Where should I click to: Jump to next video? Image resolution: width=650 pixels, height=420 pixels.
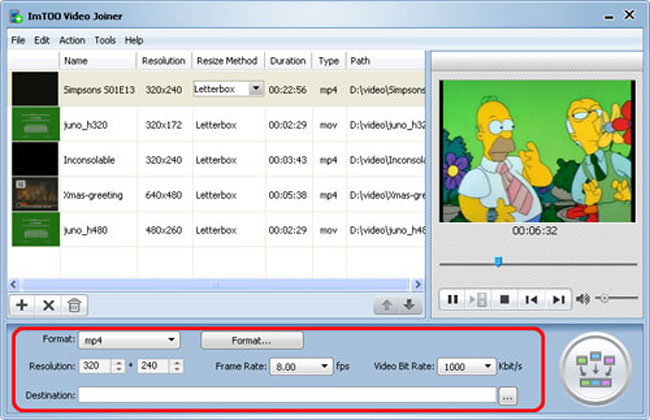[558, 299]
